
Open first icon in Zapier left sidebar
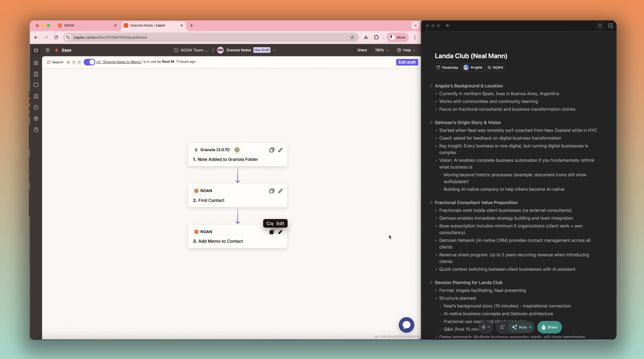click(36, 63)
